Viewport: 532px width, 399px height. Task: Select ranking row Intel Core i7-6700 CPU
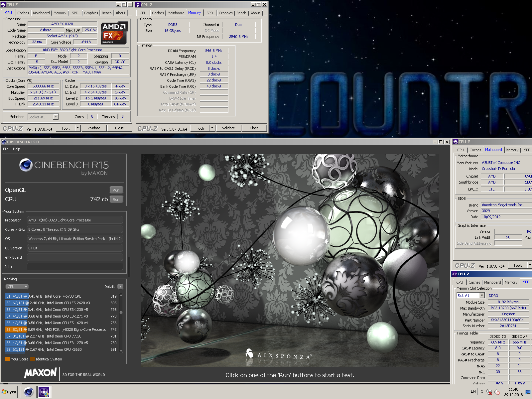(x=62, y=296)
